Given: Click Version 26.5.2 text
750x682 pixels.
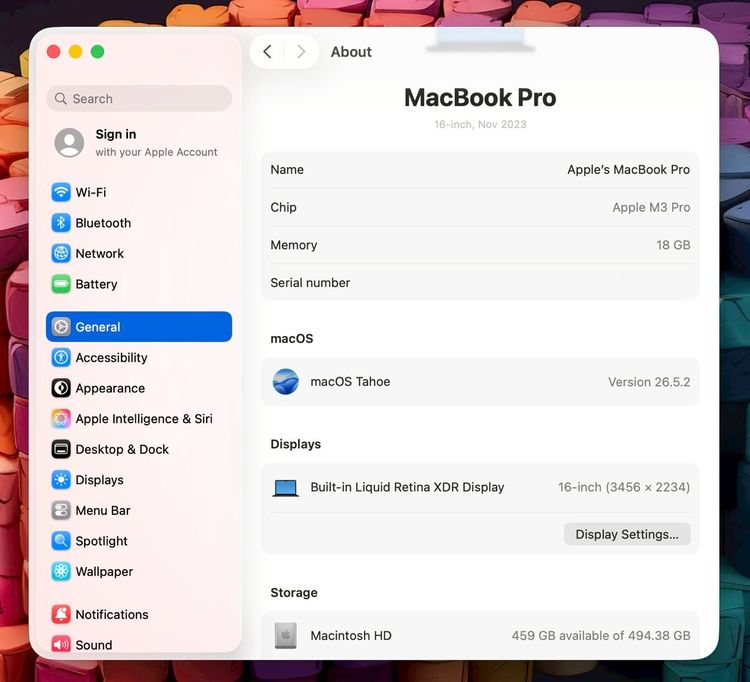Looking at the screenshot, I should pos(649,382).
